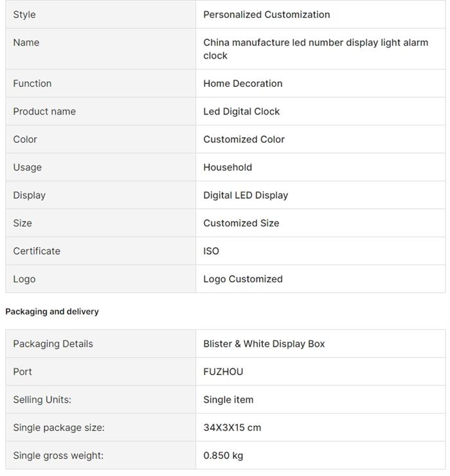The image size is (450, 476).
Task: Click the 'ISO' certificate value
Action: [x=211, y=252]
